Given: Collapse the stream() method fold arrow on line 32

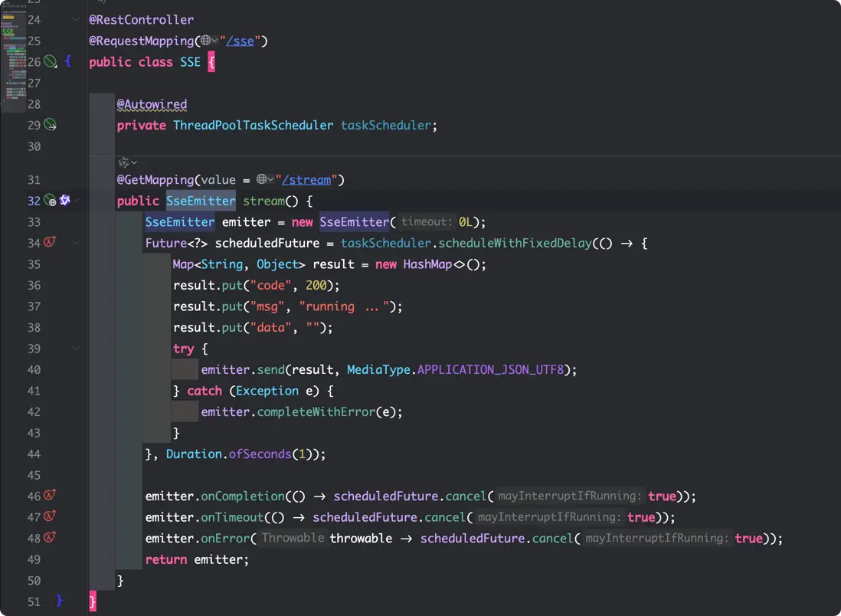Looking at the screenshot, I should (77, 201).
